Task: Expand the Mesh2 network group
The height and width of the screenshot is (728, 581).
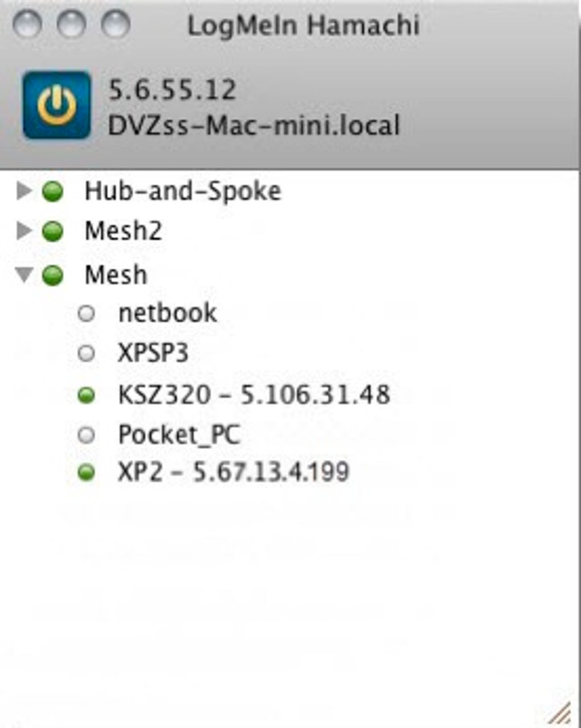Action: tap(24, 231)
